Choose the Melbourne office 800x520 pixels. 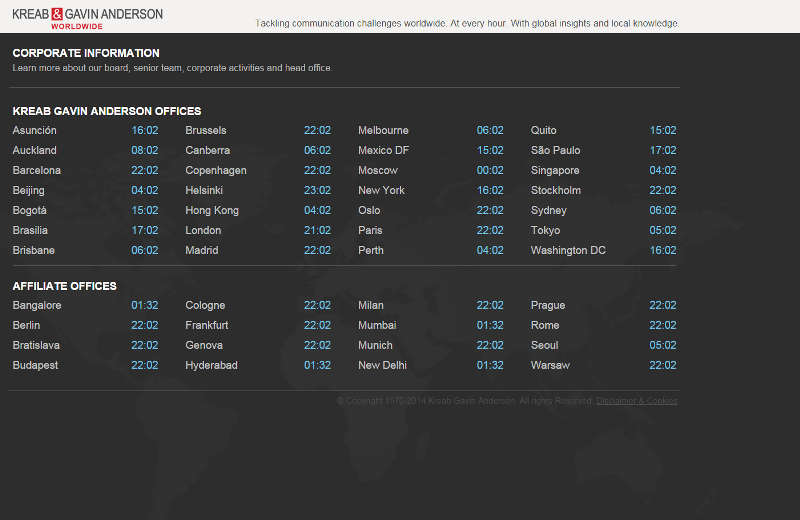pyautogui.click(x=383, y=131)
